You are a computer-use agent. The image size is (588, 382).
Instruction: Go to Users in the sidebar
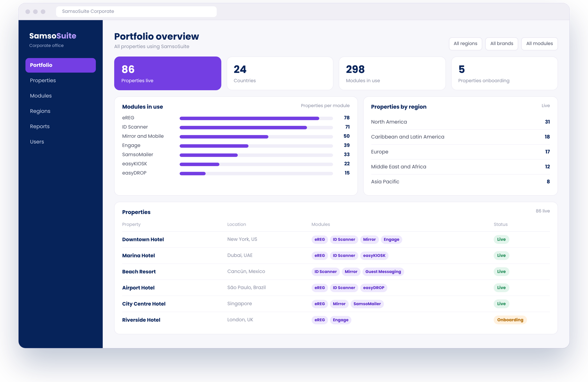point(37,142)
